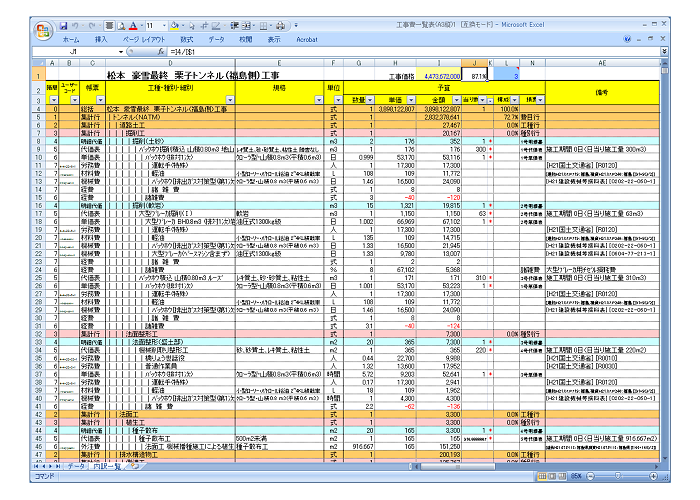Click the borders grid icon
Viewport: 700px width, 500px height.
point(263,26)
